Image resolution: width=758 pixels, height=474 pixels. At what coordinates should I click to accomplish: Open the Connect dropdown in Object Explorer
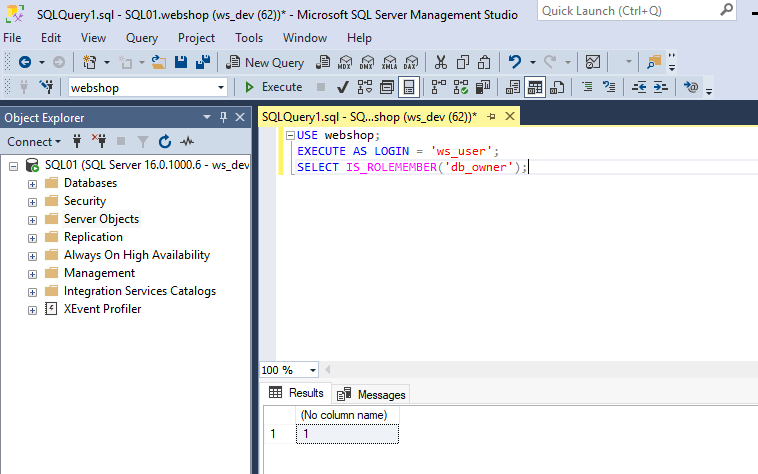click(34, 142)
